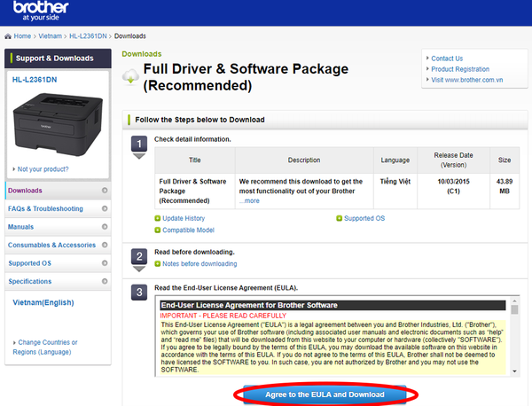Click the '10/03/2015 (C1)' release date cell
The image size is (532, 406).
point(453,191)
